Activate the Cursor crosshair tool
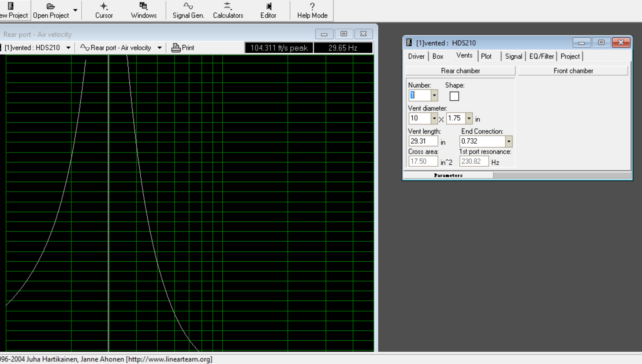This screenshot has width=642, height=364. (x=104, y=10)
